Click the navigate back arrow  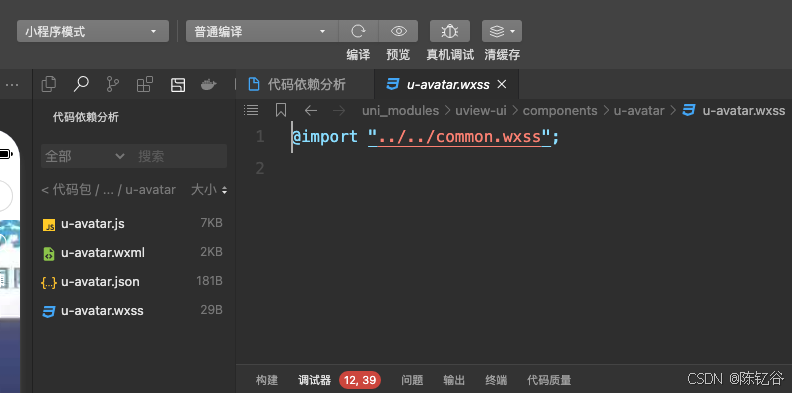(x=311, y=110)
